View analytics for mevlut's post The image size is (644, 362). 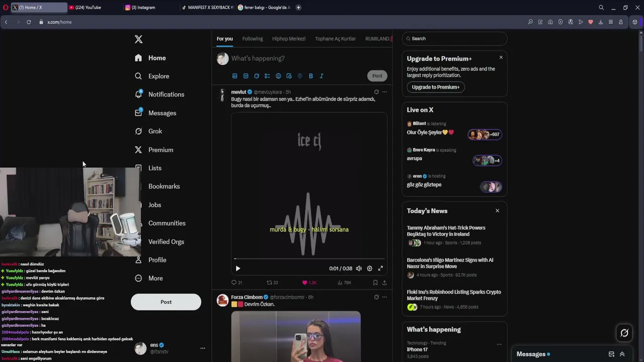344,283
